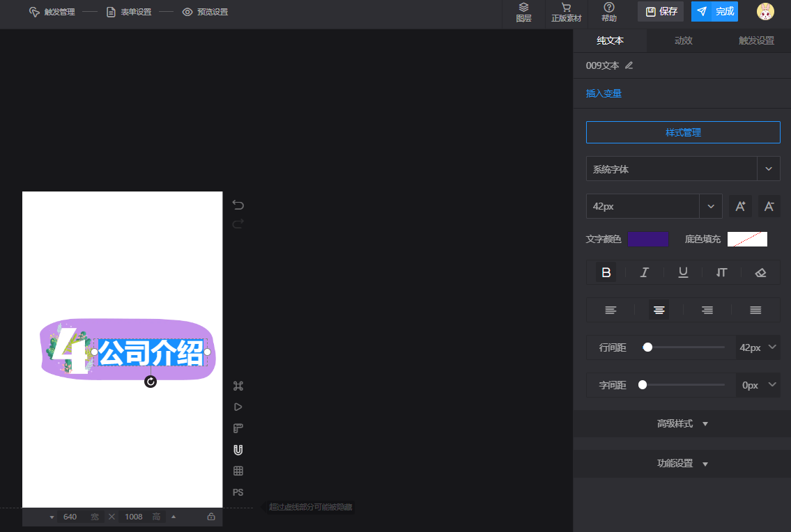Click the vertical text direction icon
The width and height of the screenshot is (791, 532).
[x=721, y=273]
